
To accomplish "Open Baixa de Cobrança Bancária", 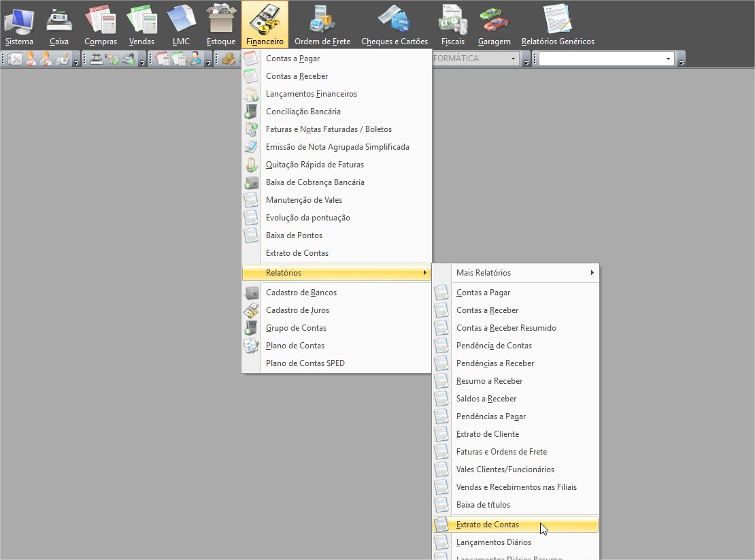I will [x=337, y=182].
